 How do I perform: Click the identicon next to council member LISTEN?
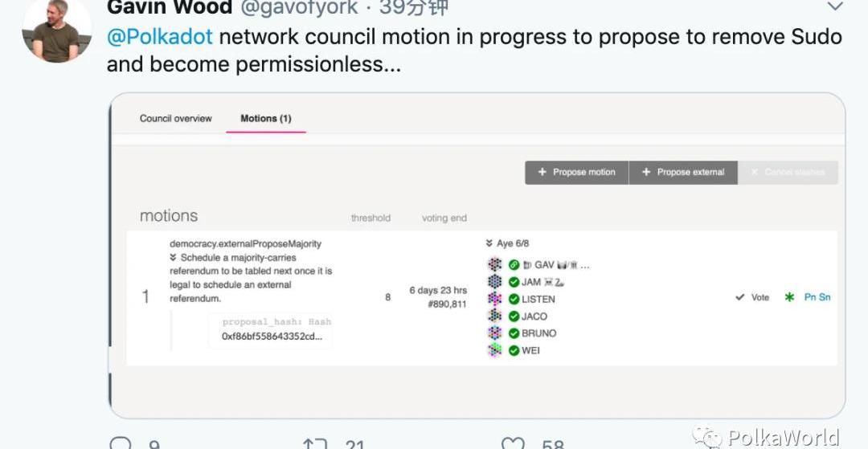pyautogui.click(x=495, y=299)
